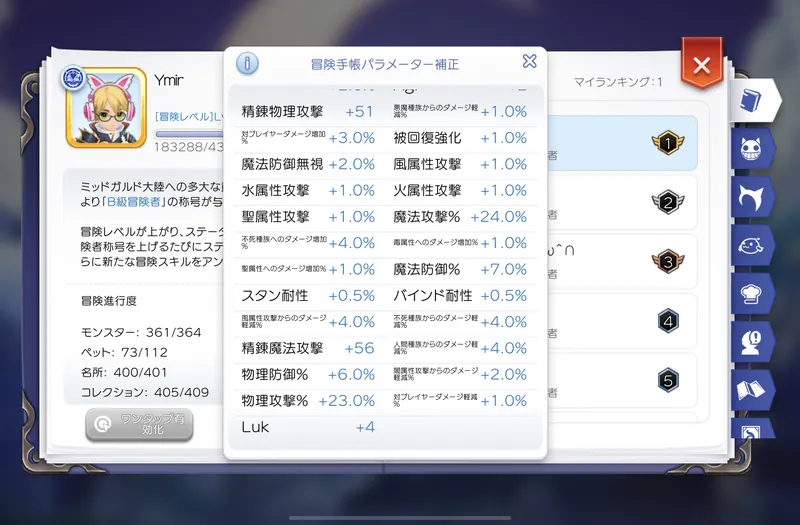The height and width of the screenshot is (525, 800).
Task: Select the rank 3 bronze badge row
Action: click(621, 262)
